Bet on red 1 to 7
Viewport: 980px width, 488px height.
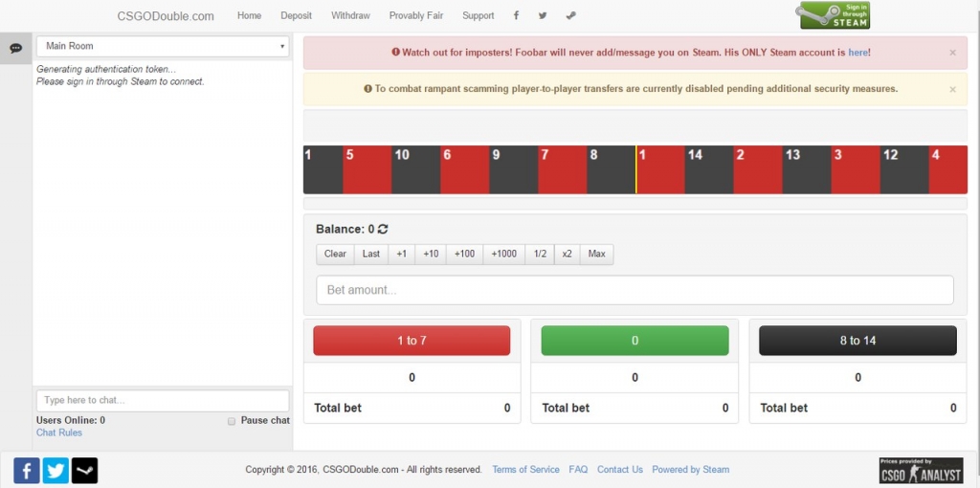tap(412, 341)
